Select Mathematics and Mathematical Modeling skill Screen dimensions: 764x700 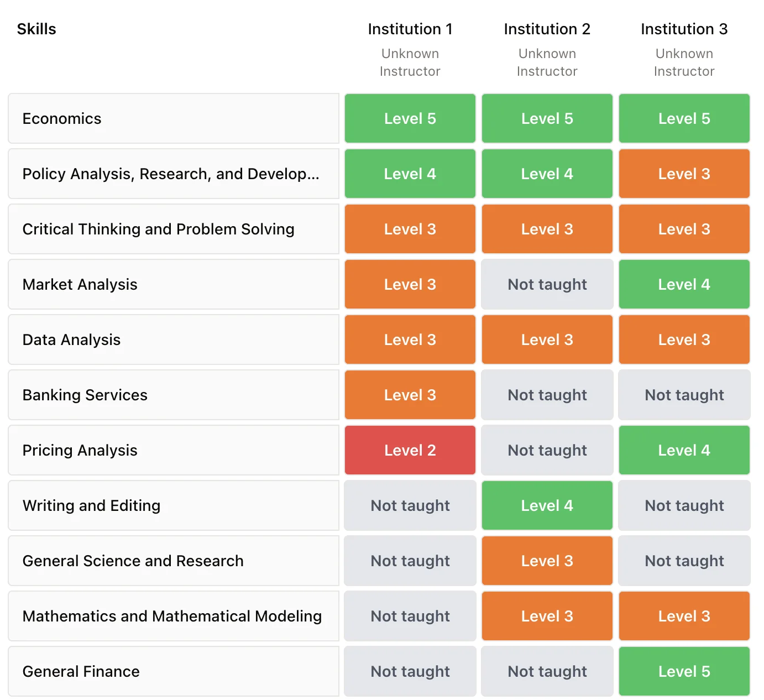coord(173,616)
